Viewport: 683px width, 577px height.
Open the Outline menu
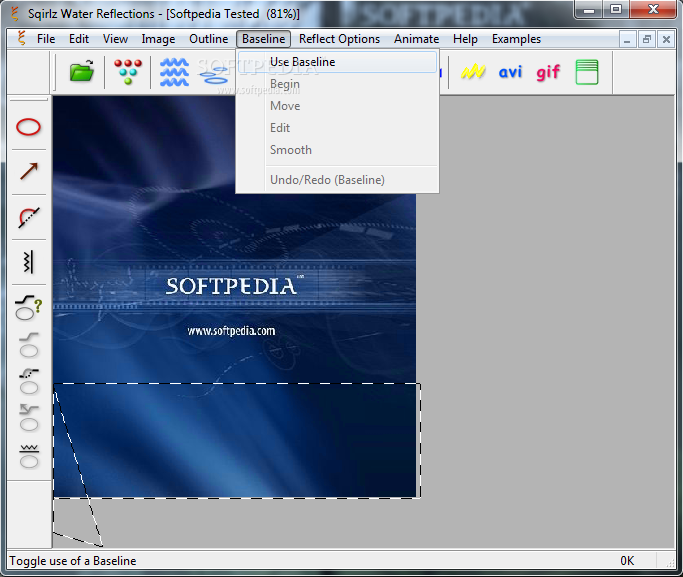pos(209,39)
